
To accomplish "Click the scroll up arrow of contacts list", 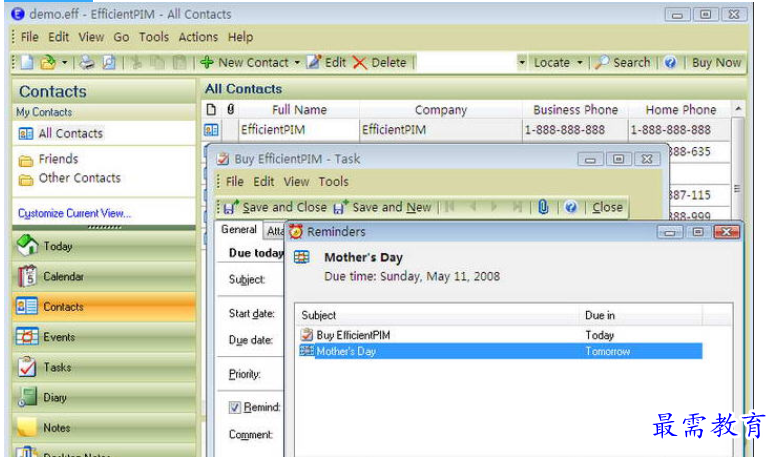I will pos(738,109).
